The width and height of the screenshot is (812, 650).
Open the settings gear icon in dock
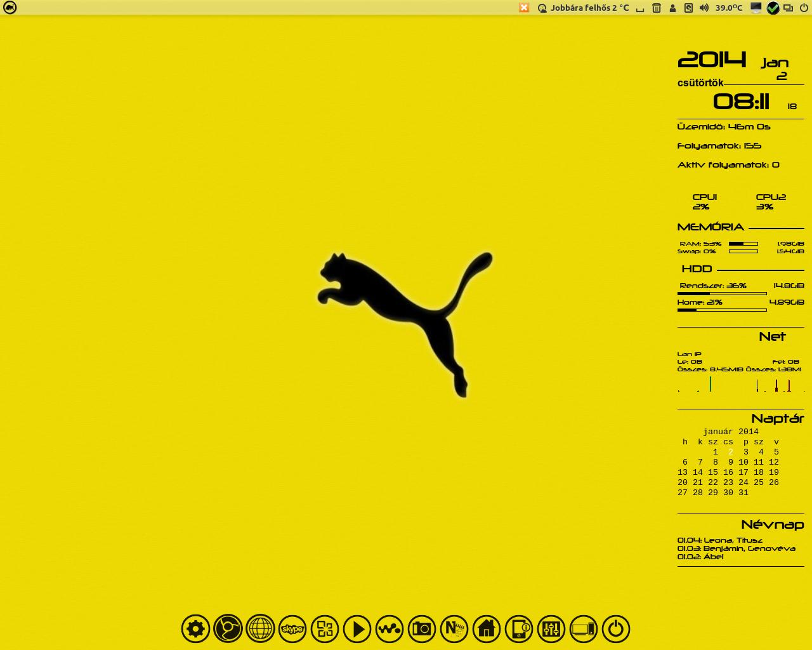(x=195, y=629)
